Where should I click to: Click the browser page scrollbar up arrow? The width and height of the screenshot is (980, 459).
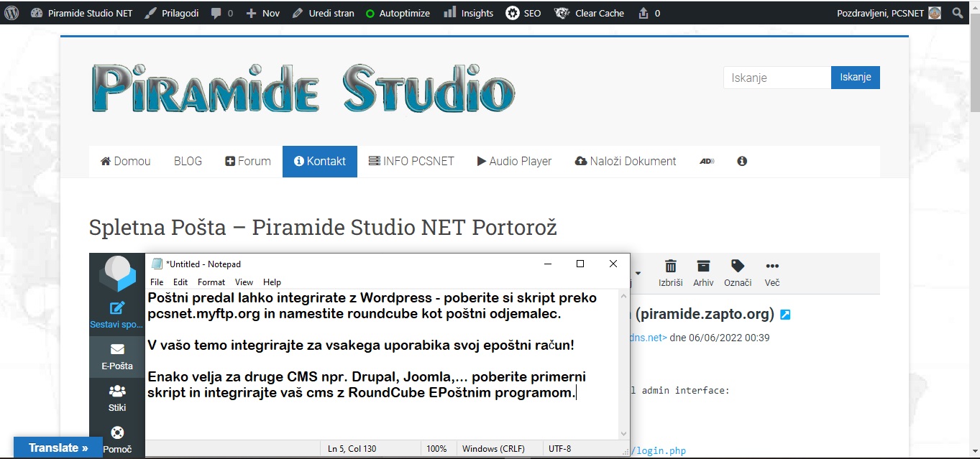pyautogui.click(x=974, y=6)
